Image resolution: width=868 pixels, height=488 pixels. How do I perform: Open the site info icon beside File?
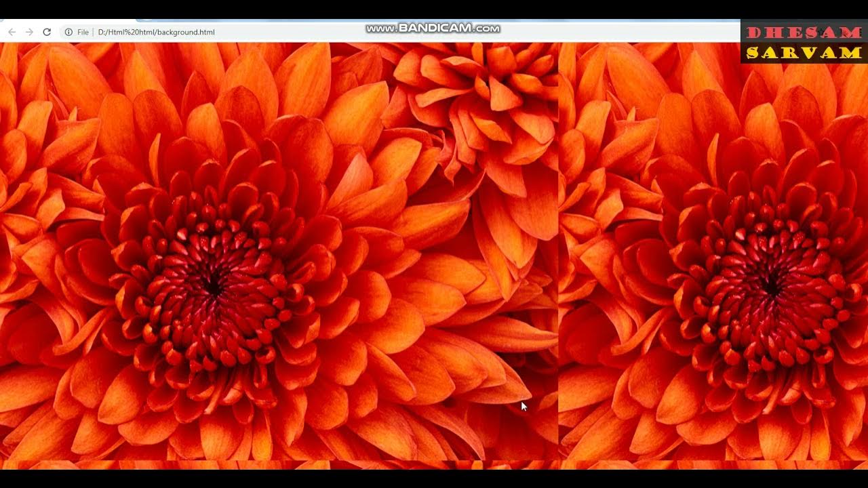[68, 32]
